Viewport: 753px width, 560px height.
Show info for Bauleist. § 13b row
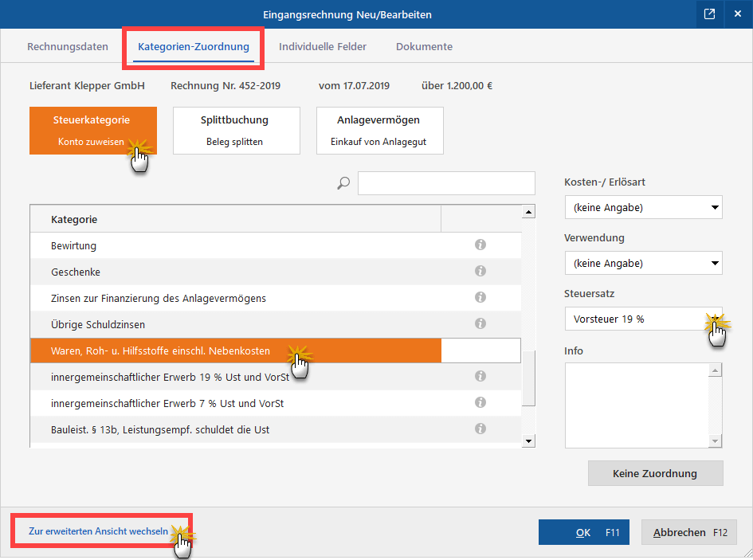(480, 429)
